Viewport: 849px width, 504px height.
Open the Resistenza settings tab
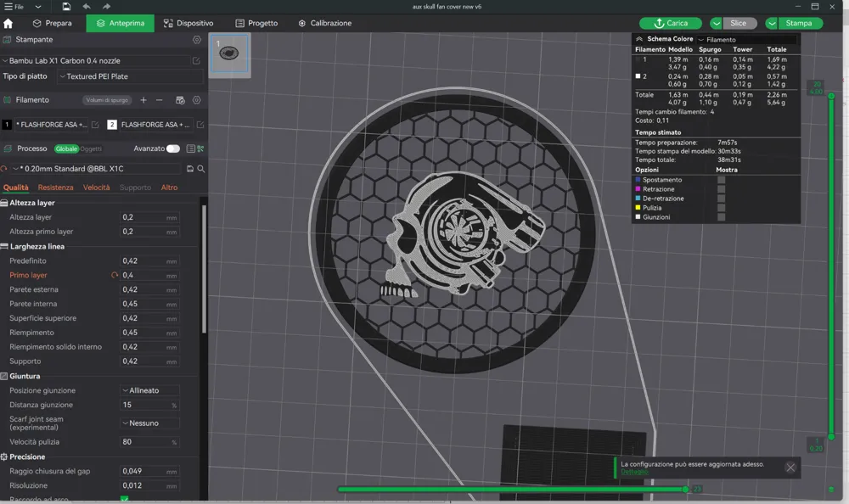tap(55, 188)
